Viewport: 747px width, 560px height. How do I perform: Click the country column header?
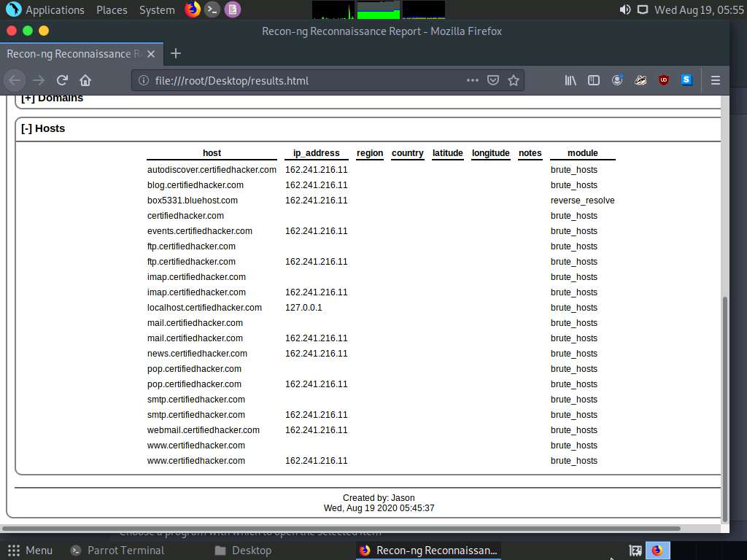407,153
